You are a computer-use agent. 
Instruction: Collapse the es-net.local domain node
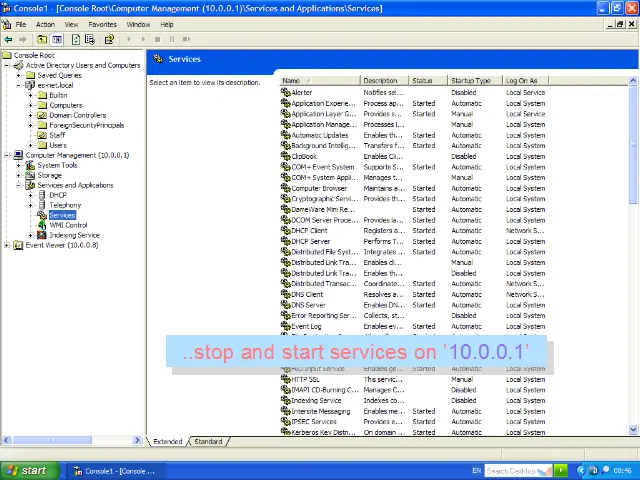pyautogui.click(x=19, y=85)
